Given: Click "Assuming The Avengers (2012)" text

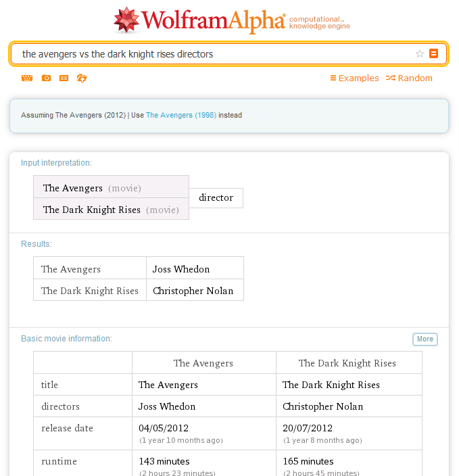Looking at the screenshot, I should coord(73,115).
